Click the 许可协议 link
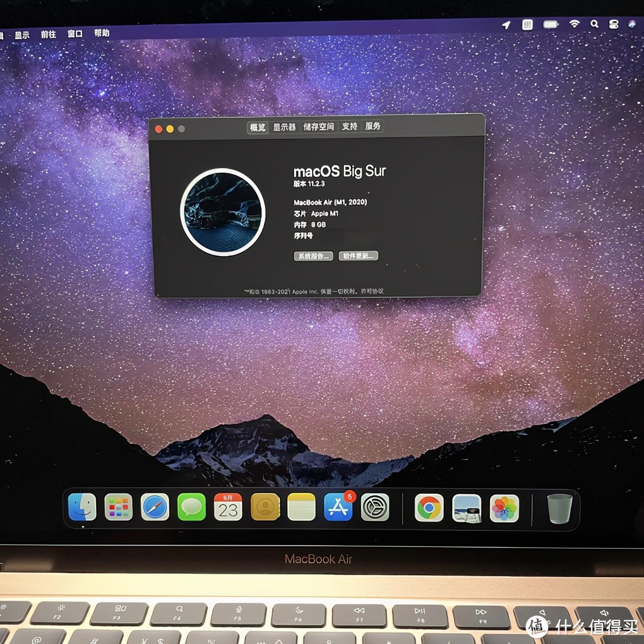Viewport: 644px width, 644px height. click(x=372, y=291)
